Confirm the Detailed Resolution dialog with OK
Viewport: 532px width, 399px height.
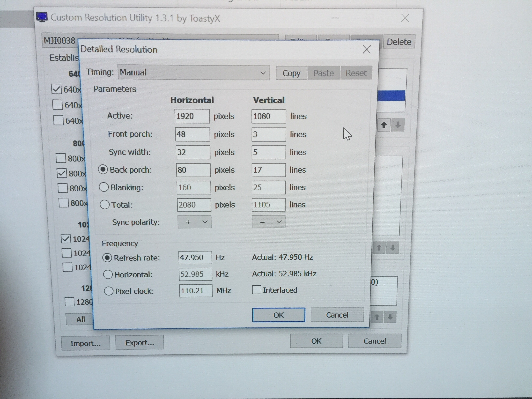click(279, 315)
